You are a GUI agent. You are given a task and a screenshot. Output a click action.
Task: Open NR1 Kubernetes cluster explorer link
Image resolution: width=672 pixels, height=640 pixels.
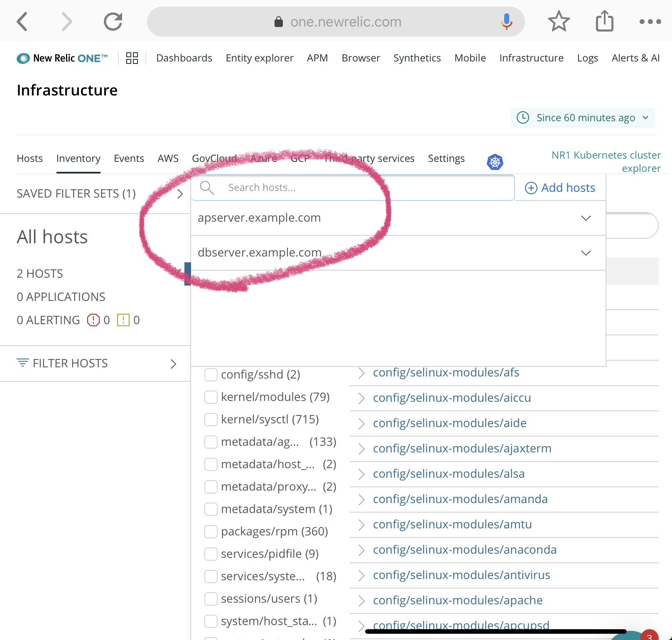point(606,161)
